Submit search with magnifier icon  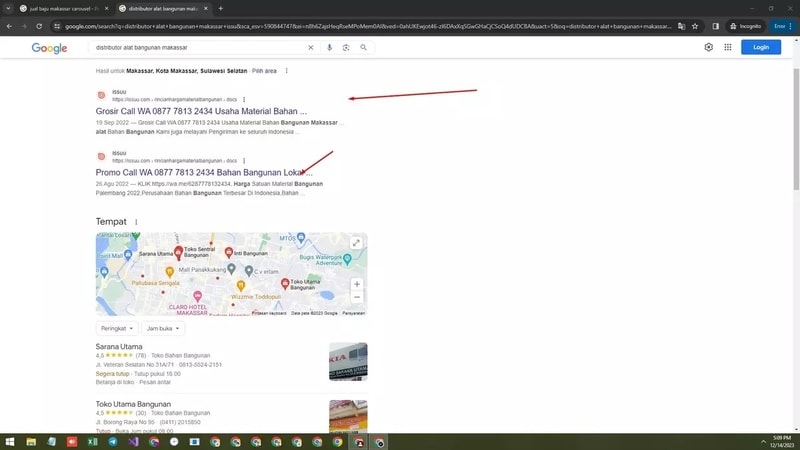click(363, 47)
